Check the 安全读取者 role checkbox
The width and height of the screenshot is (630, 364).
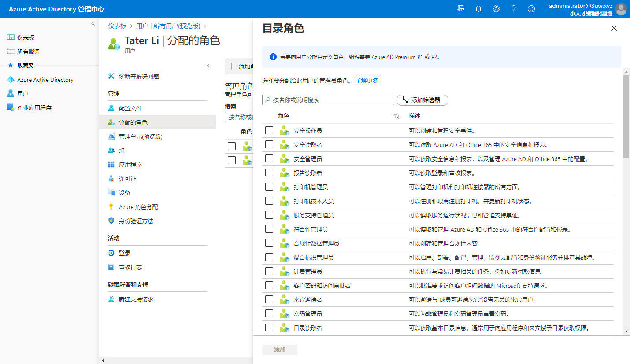[269, 144]
